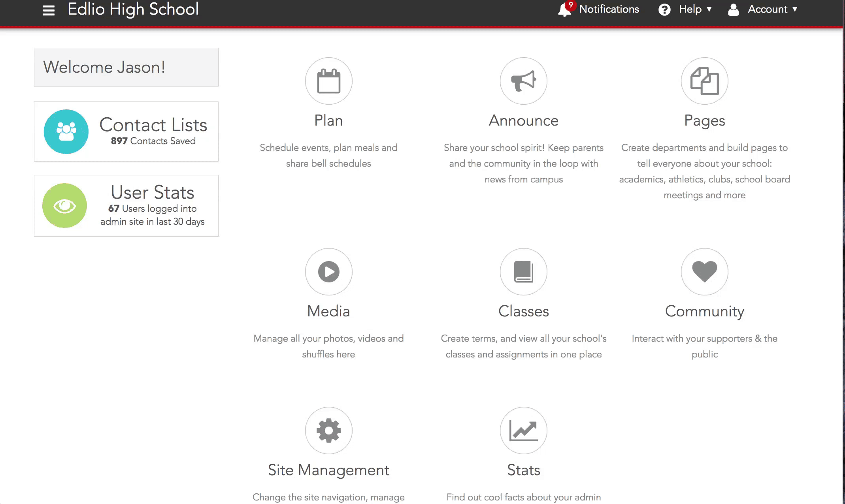The width and height of the screenshot is (845, 504).
Task: Open the Stats section heading
Action: coord(523,470)
